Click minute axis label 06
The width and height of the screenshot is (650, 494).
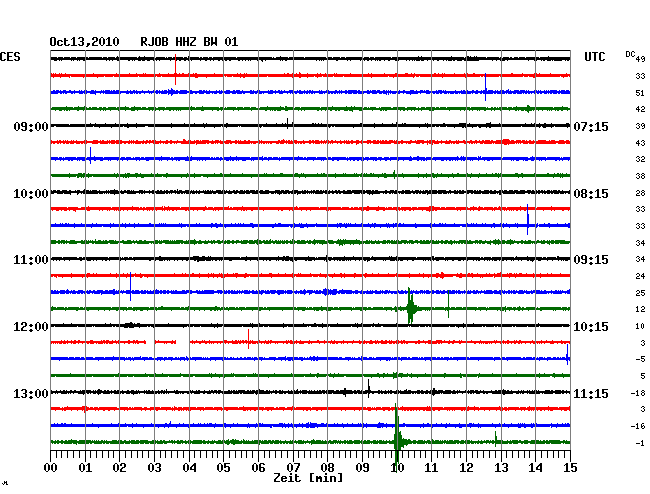[x=258, y=468]
